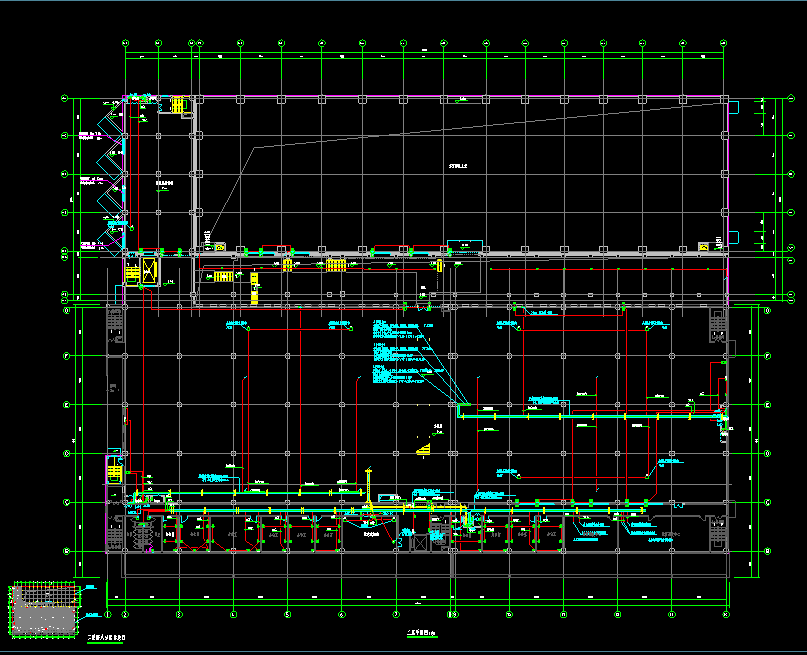Select the first top grid axis bubble
This screenshot has width=807, height=655.
125,43
